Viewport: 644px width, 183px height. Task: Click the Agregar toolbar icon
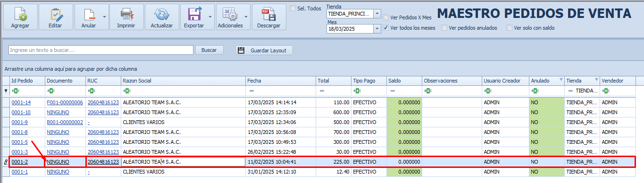pyautogui.click(x=20, y=13)
